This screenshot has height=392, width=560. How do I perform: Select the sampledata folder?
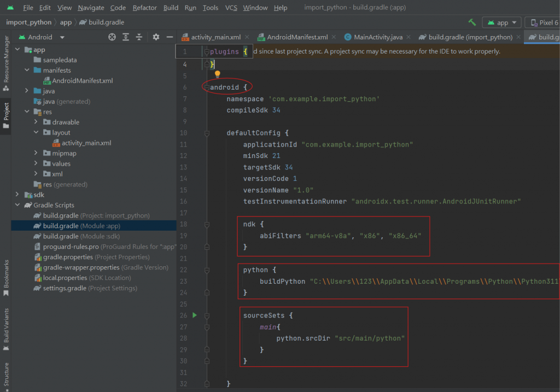click(55, 60)
